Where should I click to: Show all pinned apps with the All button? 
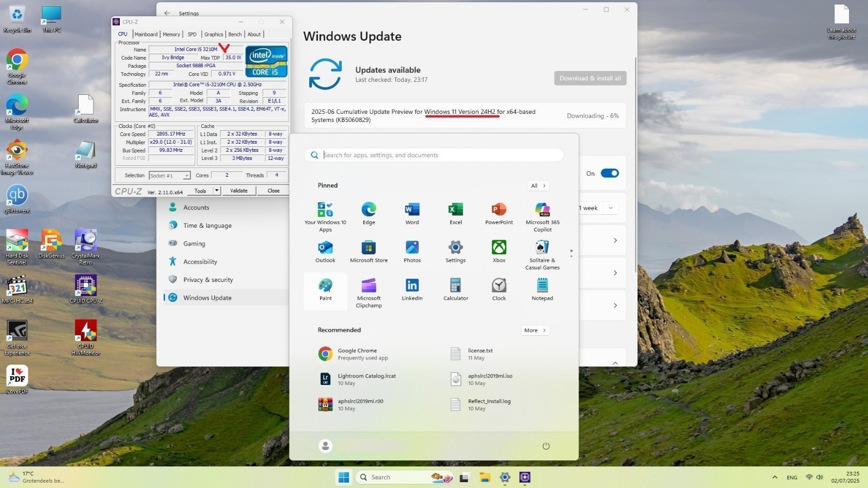click(x=538, y=186)
